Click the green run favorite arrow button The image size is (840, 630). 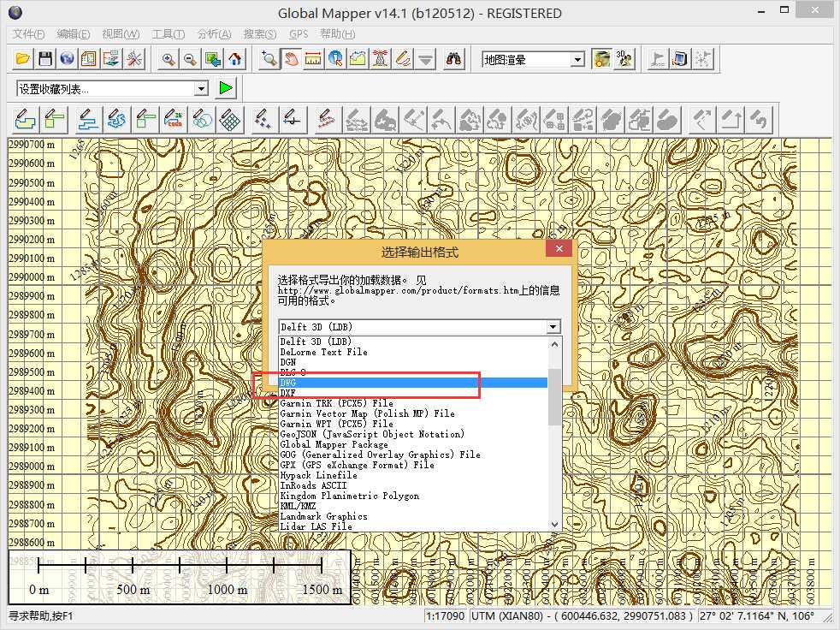pos(226,88)
